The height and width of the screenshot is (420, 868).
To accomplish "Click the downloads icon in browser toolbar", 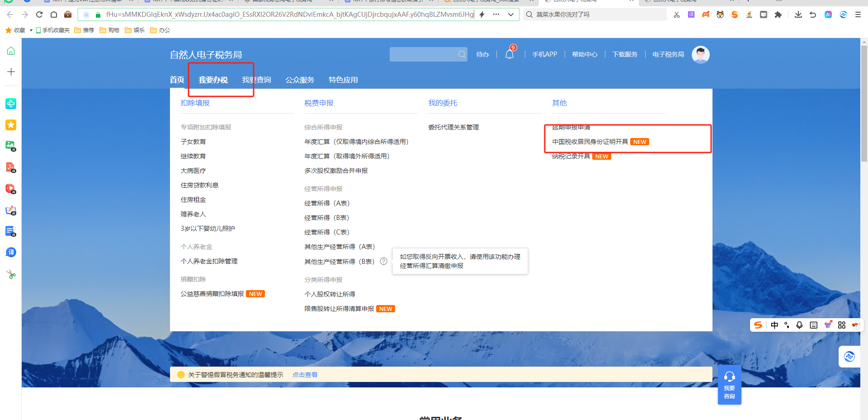I will [x=798, y=14].
